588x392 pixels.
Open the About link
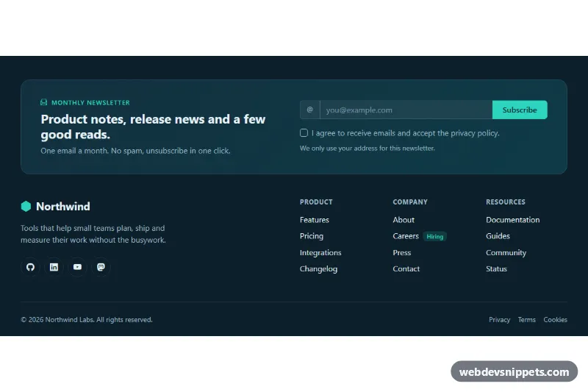(404, 220)
